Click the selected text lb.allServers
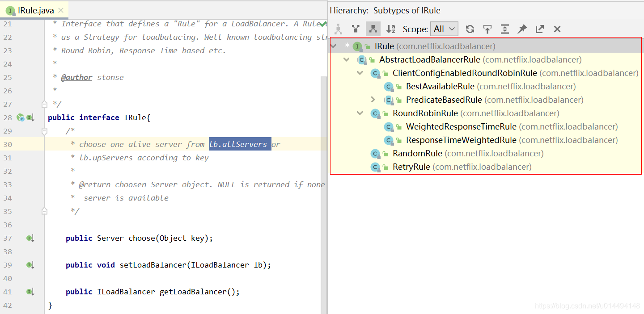 click(x=240, y=144)
